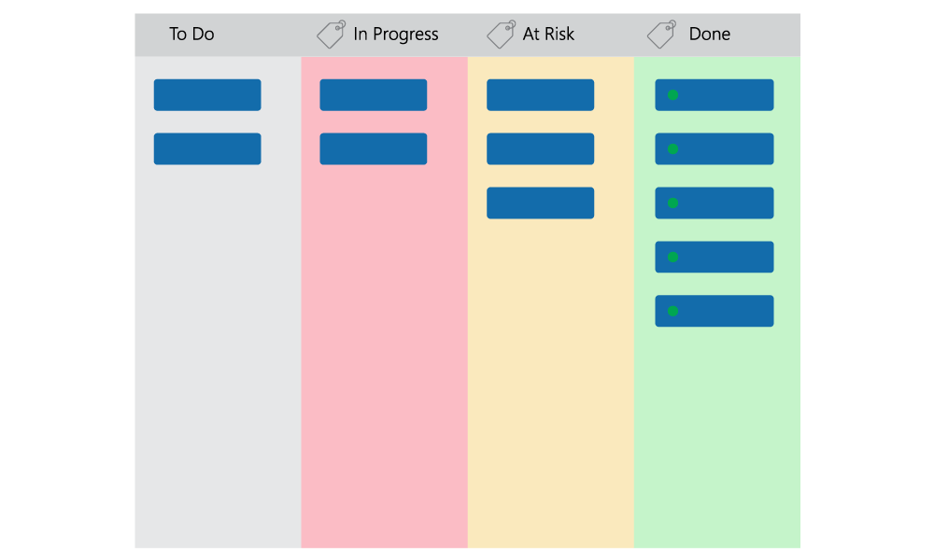The height and width of the screenshot is (560, 934).
Task: Click the green dot on fifth Done card
Action: [673, 311]
